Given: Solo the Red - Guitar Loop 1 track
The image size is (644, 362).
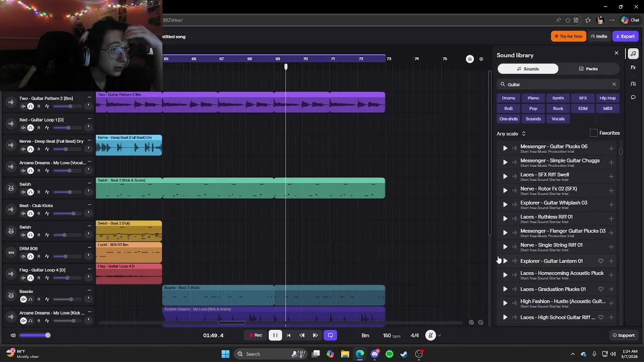Looking at the screenshot, I should [x=30, y=128].
